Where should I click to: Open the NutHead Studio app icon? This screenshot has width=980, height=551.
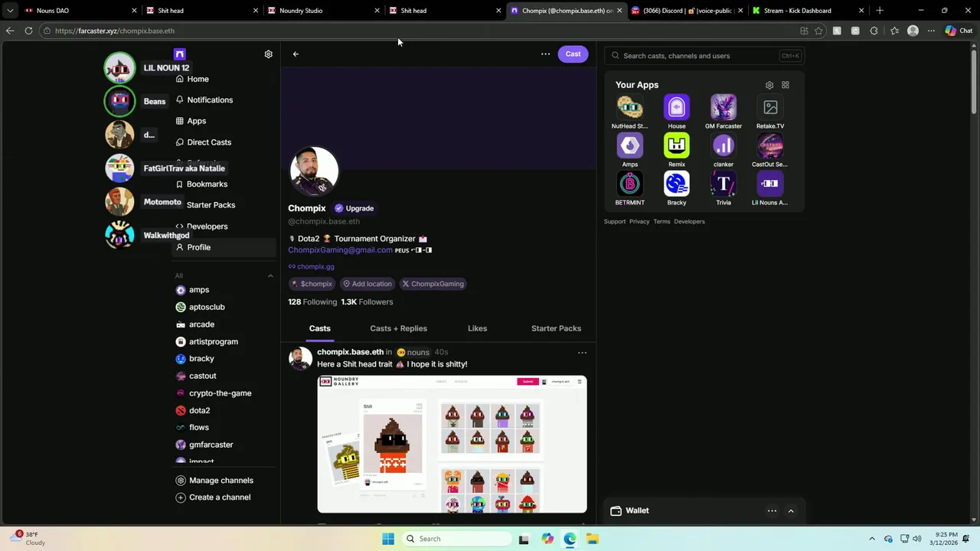click(x=629, y=107)
